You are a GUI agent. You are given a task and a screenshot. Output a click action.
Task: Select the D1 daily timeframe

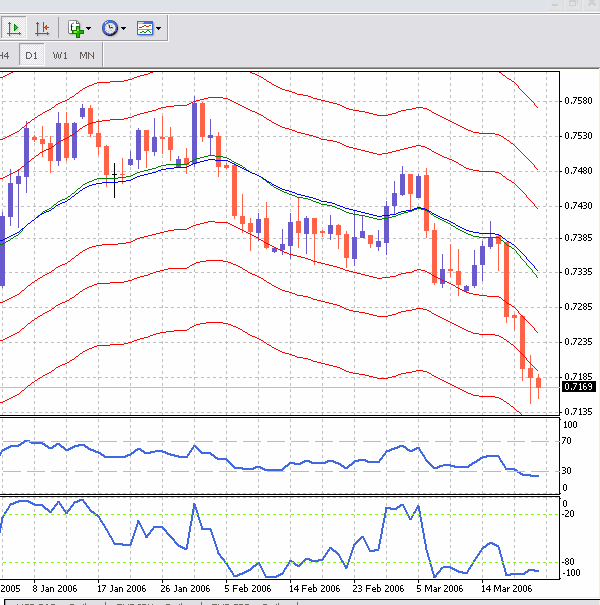32,55
